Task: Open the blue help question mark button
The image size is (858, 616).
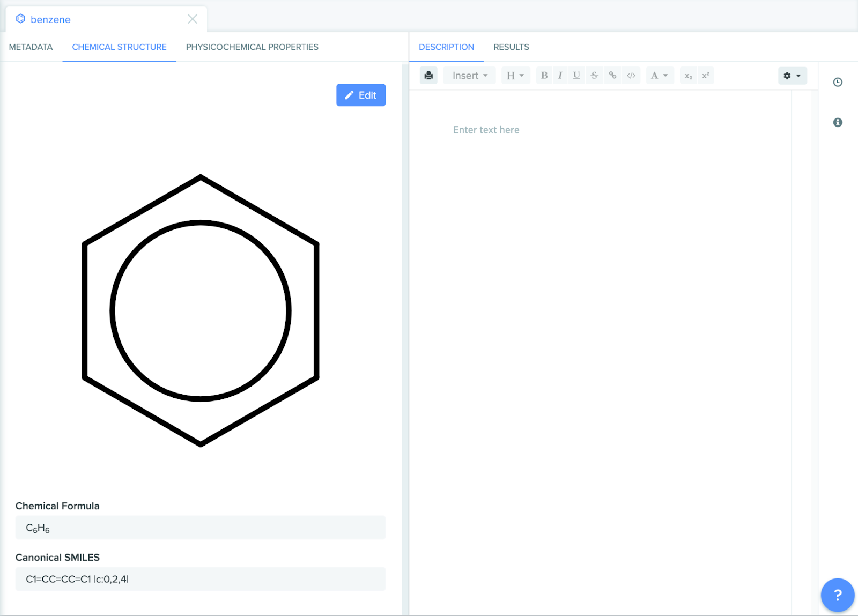Action: (837, 595)
